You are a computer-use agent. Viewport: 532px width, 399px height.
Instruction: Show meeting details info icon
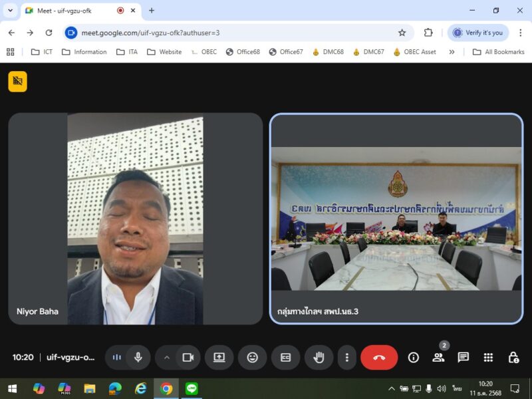coord(414,357)
